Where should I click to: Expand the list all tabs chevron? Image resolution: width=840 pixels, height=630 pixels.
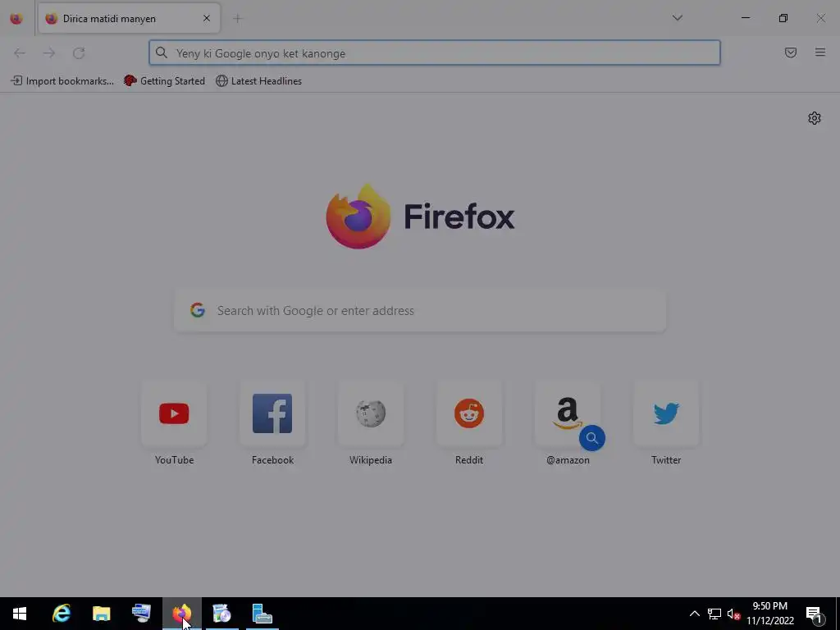click(677, 18)
